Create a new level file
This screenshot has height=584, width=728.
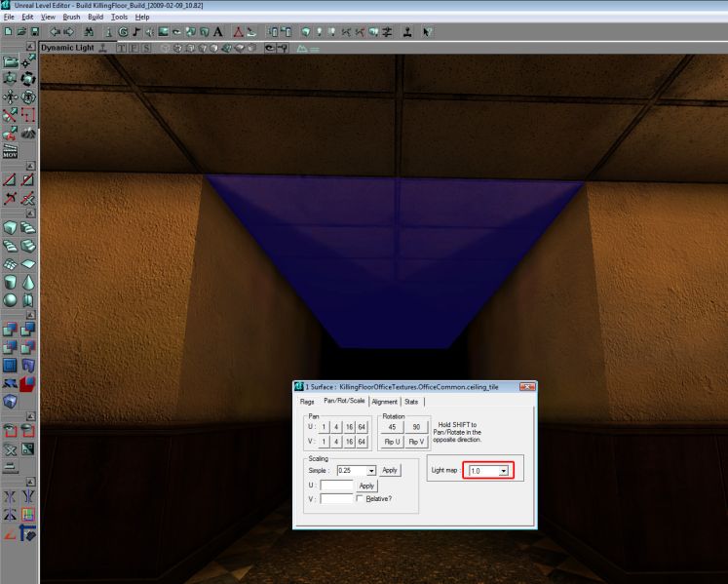click(x=8, y=31)
